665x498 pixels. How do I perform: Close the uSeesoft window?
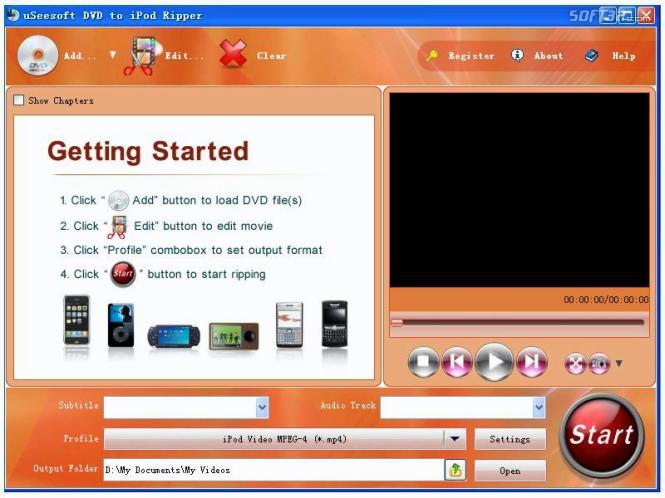tap(645, 15)
